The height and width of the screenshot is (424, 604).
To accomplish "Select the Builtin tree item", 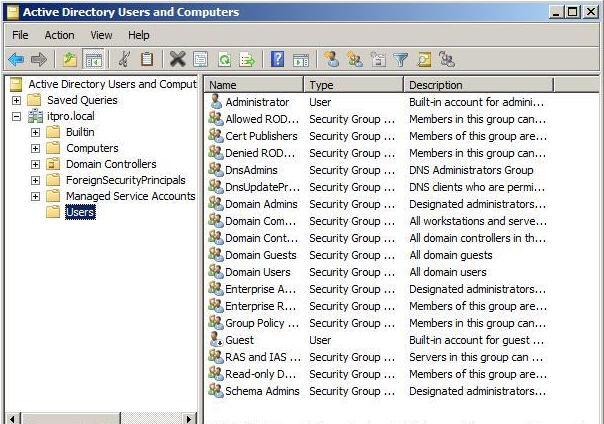I will pos(80,132).
